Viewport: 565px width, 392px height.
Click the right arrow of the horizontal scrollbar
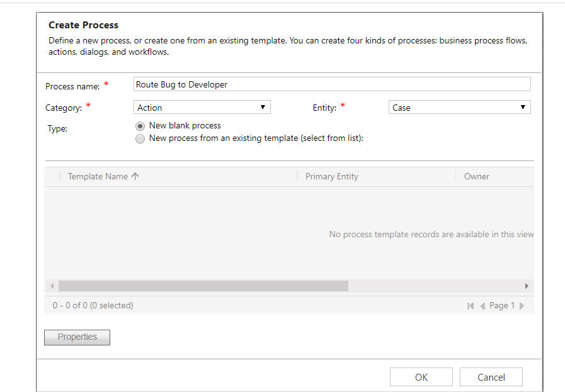point(527,286)
